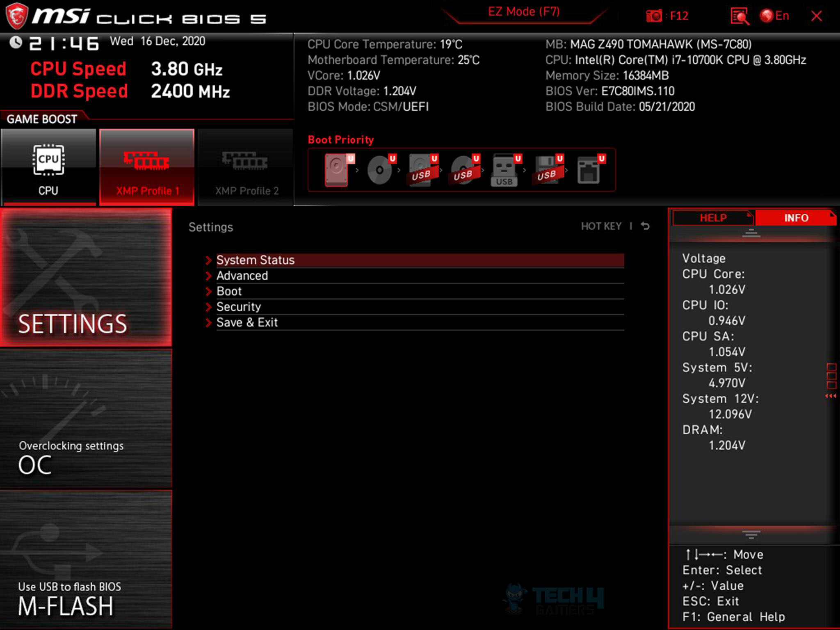Click the Settings breadcrumb title

click(x=211, y=227)
